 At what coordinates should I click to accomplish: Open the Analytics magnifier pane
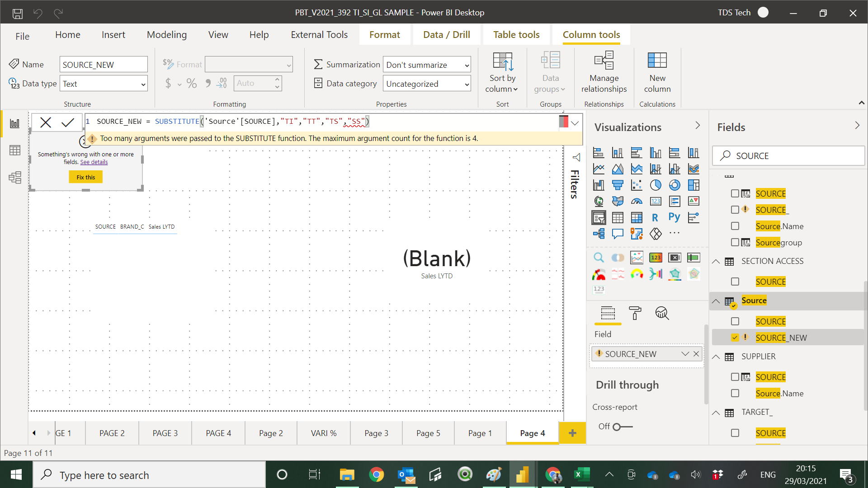tap(662, 313)
